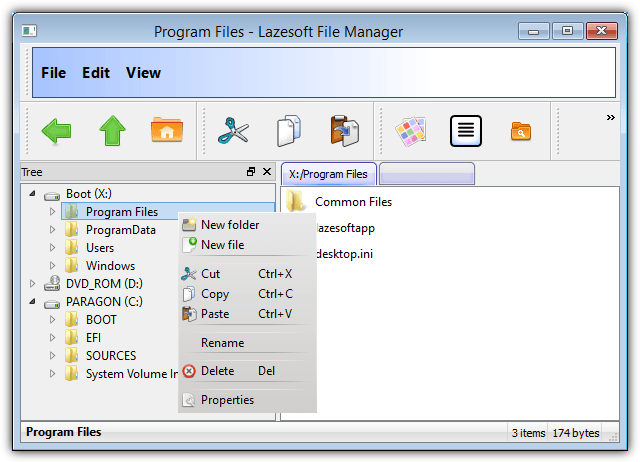Image resolution: width=640 pixels, height=462 pixels.
Task: Click the green Up arrow toolbar icon
Action: tap(112, 131)
